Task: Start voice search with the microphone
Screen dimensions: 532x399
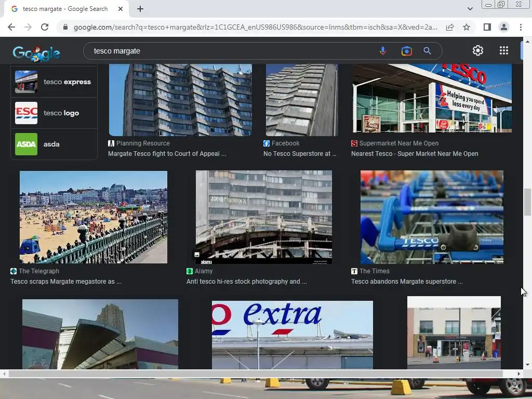Action: [x=383, y=51]
